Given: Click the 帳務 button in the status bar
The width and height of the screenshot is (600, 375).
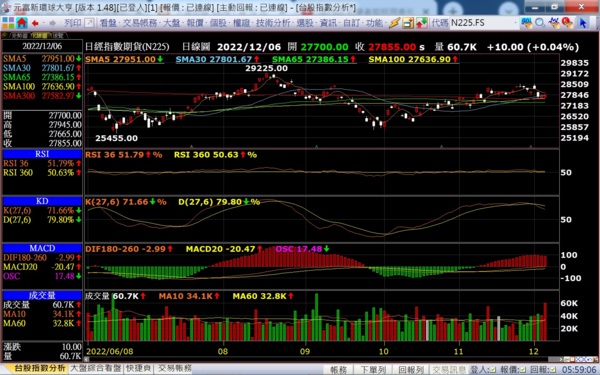Looking at the screenshot, I should tap(338, 370).
